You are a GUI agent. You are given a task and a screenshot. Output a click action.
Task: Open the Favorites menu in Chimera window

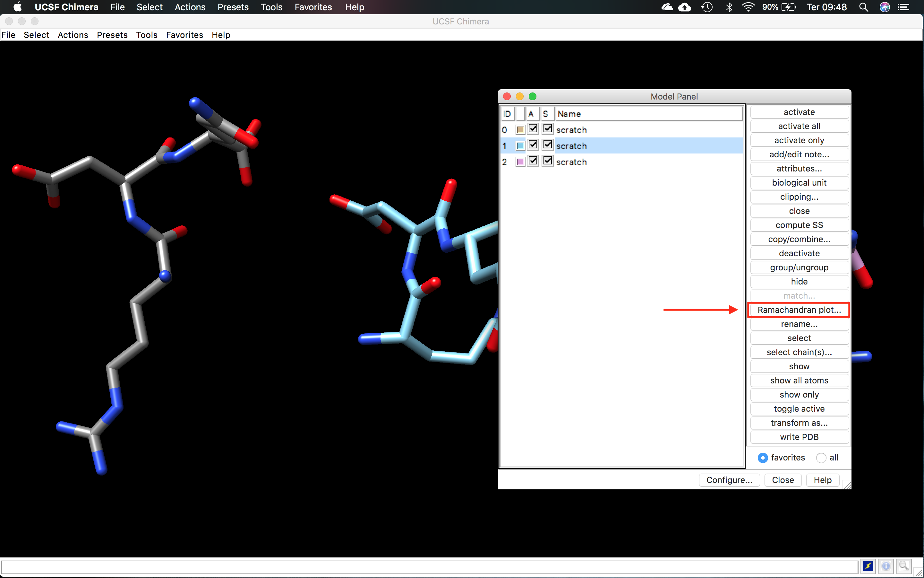pos(184,35)
